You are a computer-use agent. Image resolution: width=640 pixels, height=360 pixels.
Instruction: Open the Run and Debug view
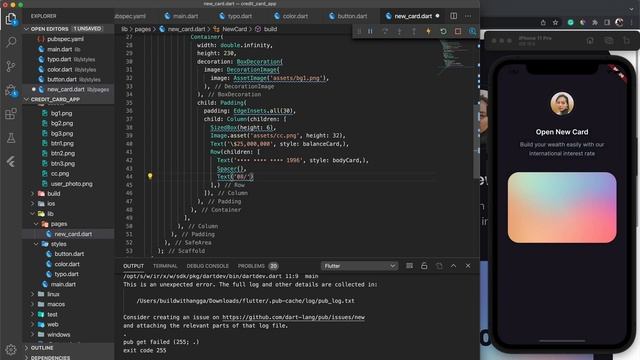(11, 90)
